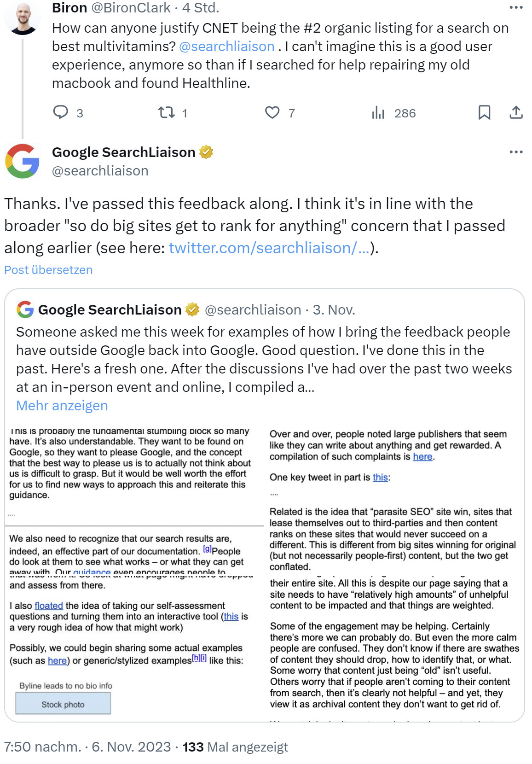Translate the post with Post übersetzen
Screen dimensions: 532x764
pos(48,269)
